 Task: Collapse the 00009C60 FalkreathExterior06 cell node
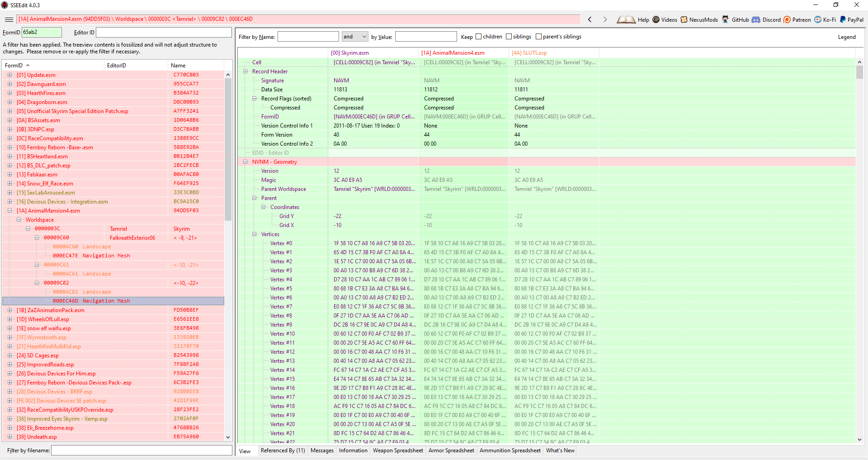click(37, 238)
